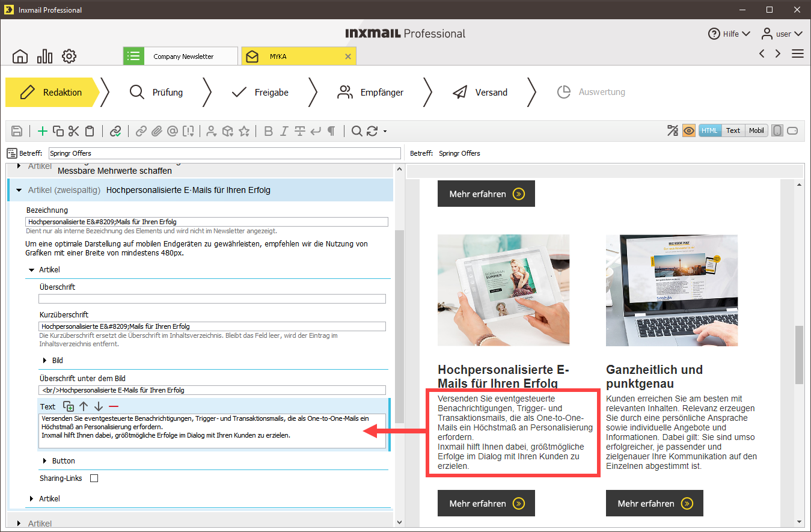Expand the Button section
Screen dimensions: 811x532
[44, 461]
